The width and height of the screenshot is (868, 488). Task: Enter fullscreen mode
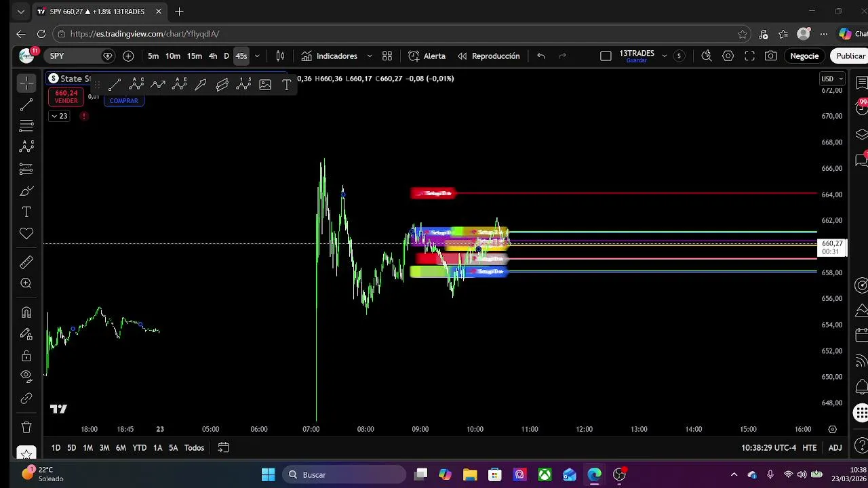(749, 56)
